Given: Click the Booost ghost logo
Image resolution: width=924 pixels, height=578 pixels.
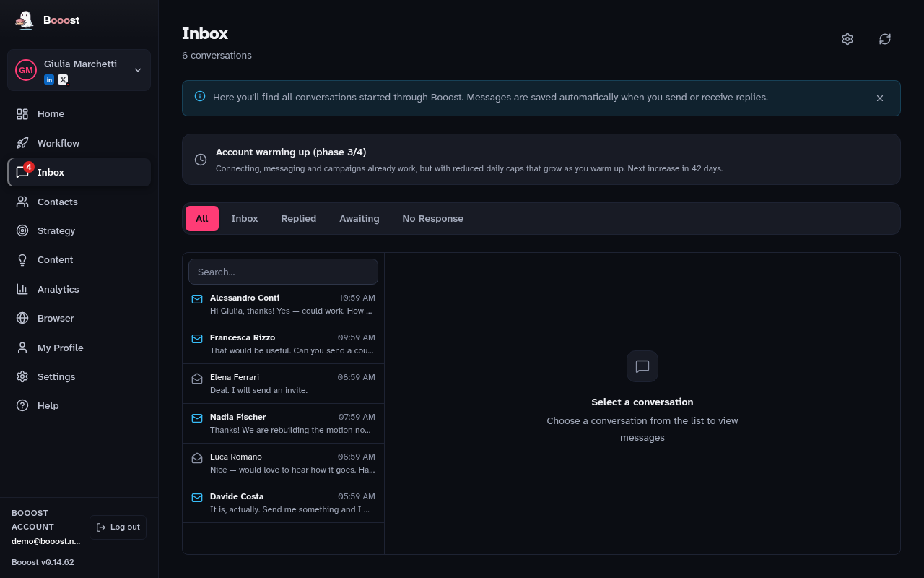Looking at the screenshot, I should pyautogui.click(x=25, y=20).
